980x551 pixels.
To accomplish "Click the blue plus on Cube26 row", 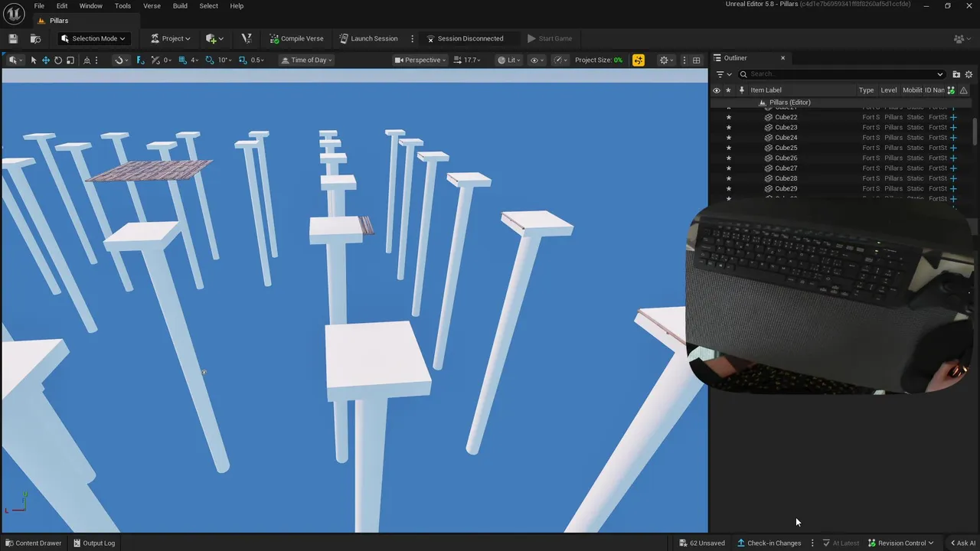I will [x=953, y=158].
